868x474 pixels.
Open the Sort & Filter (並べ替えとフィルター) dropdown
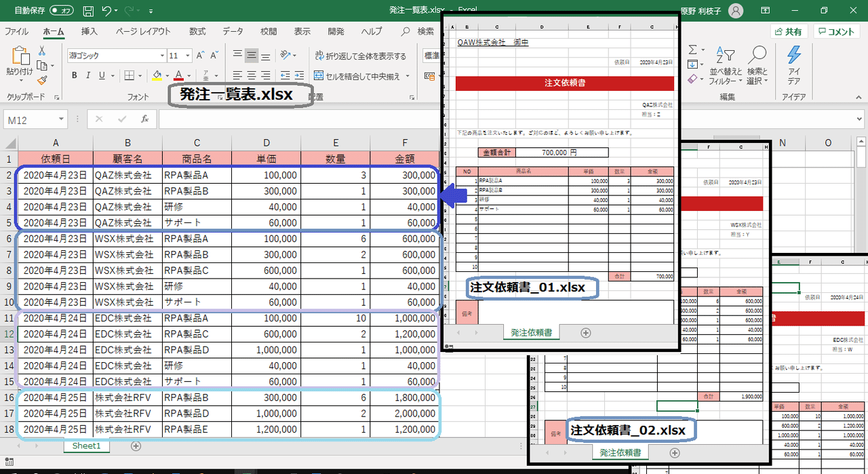[726, 65]
